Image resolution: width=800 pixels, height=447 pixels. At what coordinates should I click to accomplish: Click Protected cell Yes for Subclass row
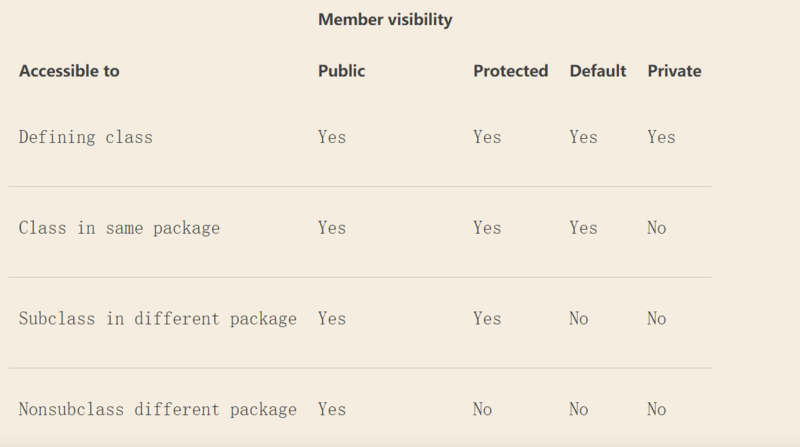(x=487, y=319)
